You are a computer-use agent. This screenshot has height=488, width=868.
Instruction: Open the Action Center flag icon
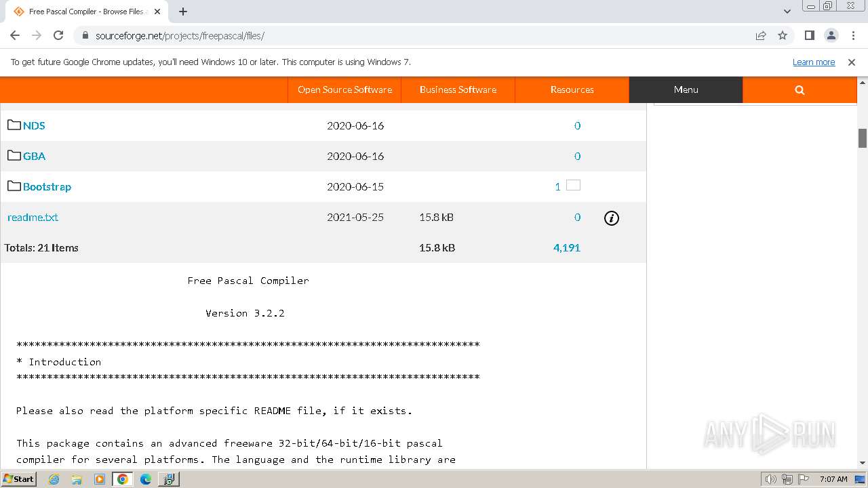(x=802, y=479)
